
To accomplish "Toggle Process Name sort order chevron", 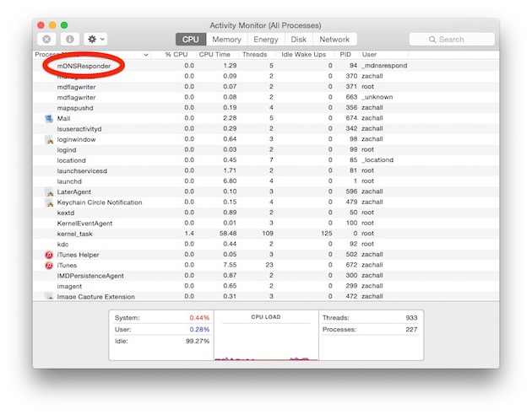I will pyautogui.click(x=146, y=55).
